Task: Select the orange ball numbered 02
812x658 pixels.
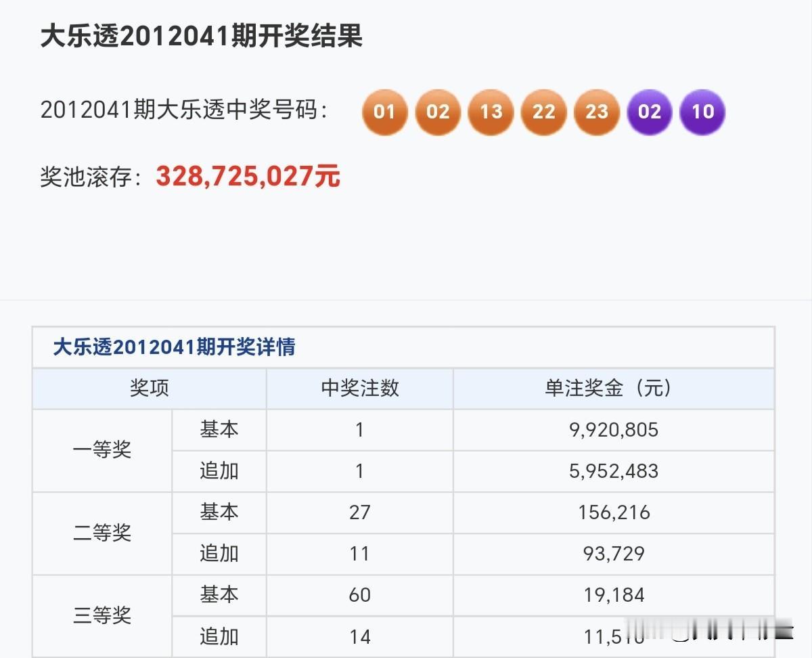Action: [x=438, y=112]
